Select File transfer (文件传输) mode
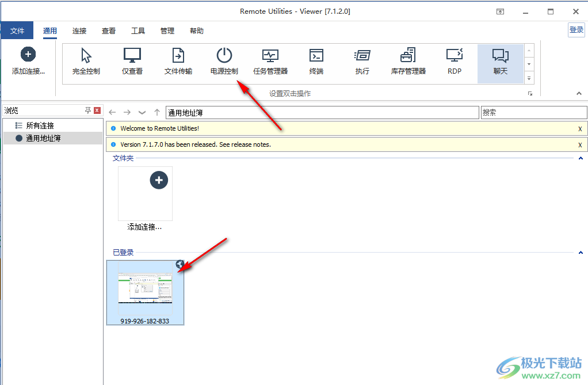This screenshot has width=588, height=385. [x=178, y=62]
